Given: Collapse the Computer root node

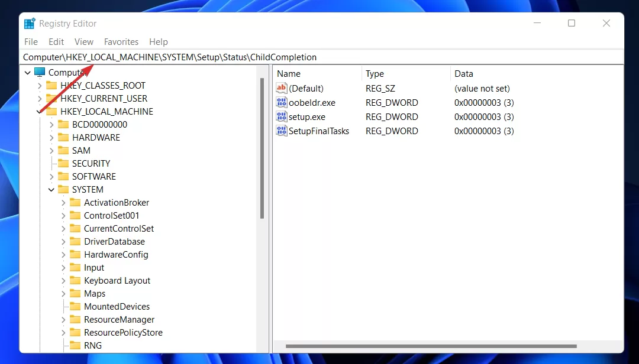Looking at the screenshot, I should click(27, 73).
